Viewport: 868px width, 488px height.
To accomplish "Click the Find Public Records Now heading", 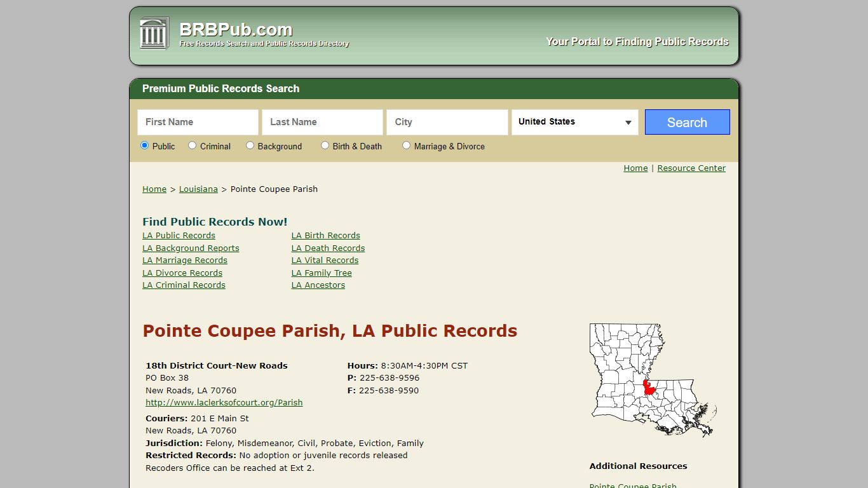I will pyautogui.click(x=215, y=222).
